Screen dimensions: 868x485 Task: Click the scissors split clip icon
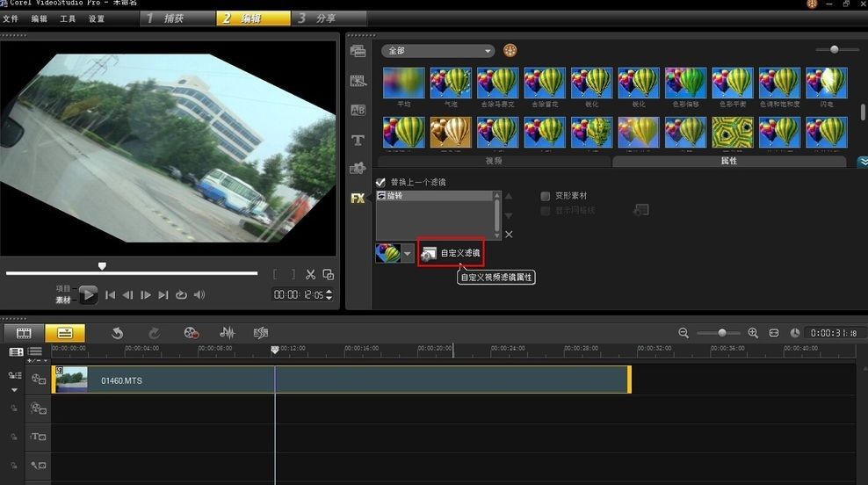pyautogui.click(x=310, y=274)
